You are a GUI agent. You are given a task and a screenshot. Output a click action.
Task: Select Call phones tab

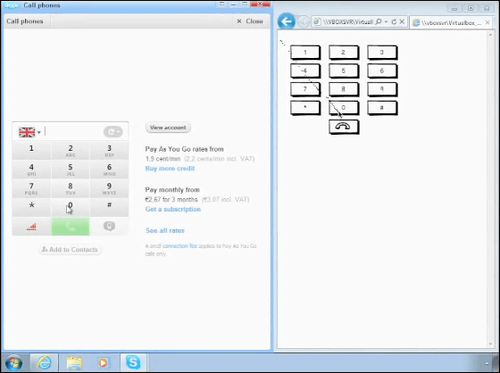tap(25, 21)
